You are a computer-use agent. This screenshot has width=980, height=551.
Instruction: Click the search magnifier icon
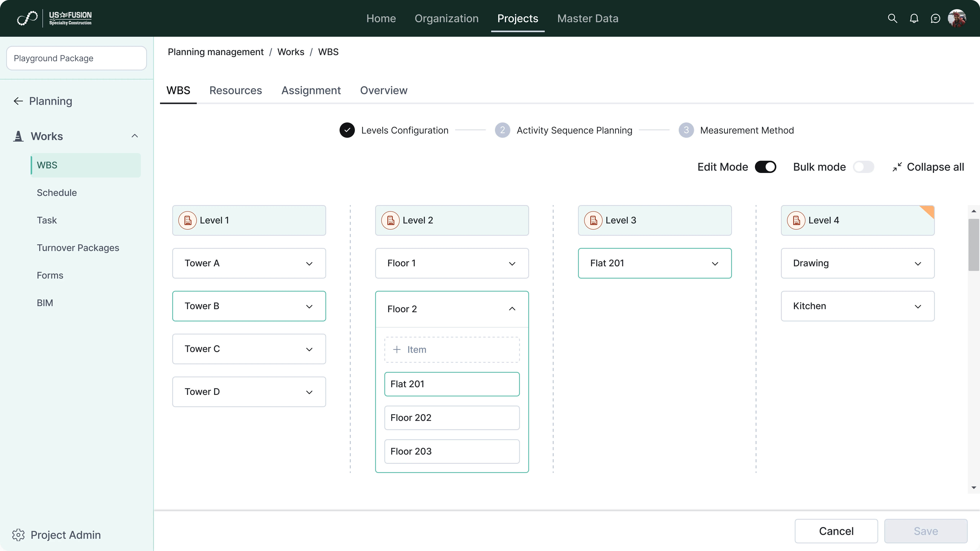pos(892,18)
